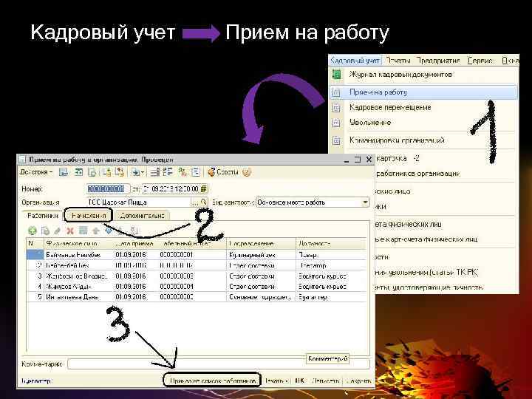532x399 pixels.
Task: Open the Кадровый учет menu
Action: [355, 61]
